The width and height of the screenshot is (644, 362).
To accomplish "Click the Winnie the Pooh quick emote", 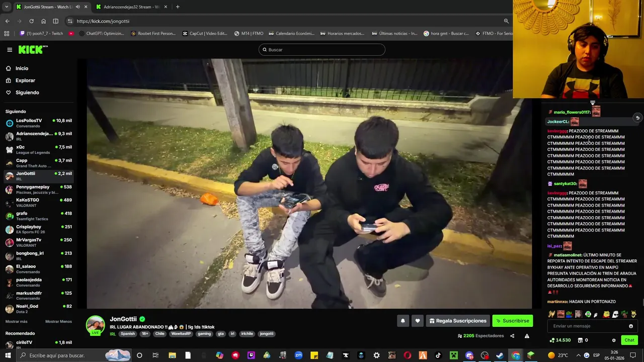I will [x=606, y=314].
